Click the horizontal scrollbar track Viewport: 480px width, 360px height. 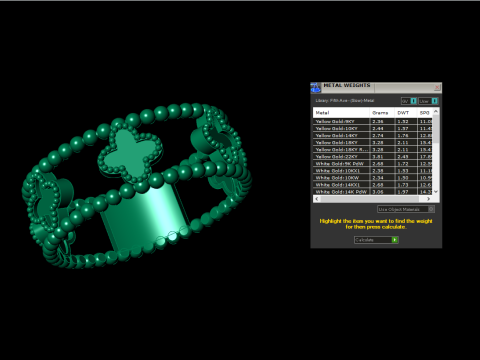373,199
